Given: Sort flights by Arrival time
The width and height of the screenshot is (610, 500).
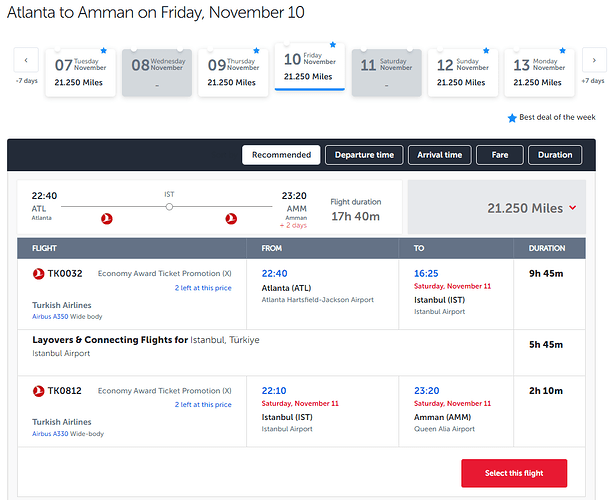Looking at the screenshot, I should click(440, 155).
